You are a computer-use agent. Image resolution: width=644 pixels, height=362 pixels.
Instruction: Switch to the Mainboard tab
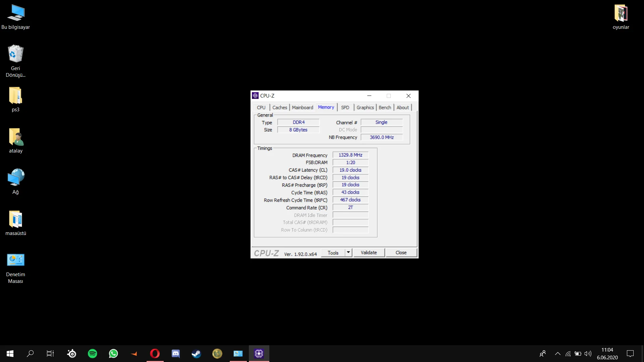(302, 107)
